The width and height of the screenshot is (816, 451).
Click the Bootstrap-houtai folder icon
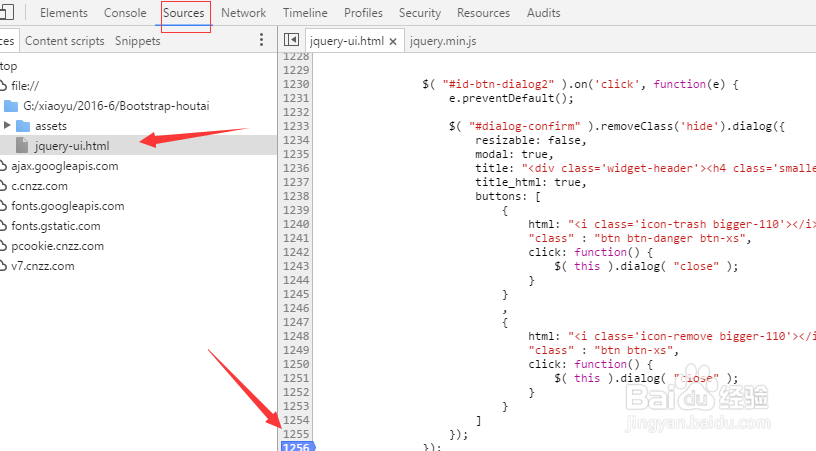point(11,106)
